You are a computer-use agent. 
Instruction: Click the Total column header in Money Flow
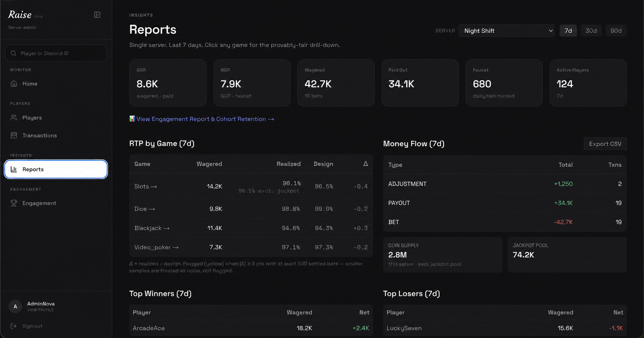(x=565, y=165)
